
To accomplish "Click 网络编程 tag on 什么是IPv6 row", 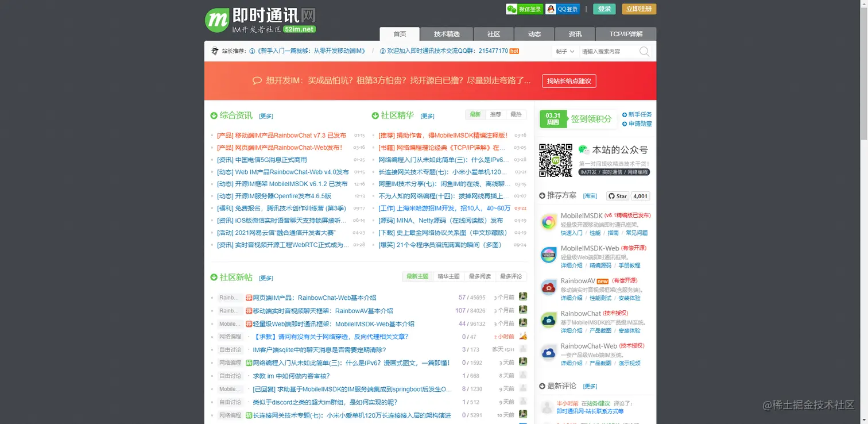I will tap(230, 363).
